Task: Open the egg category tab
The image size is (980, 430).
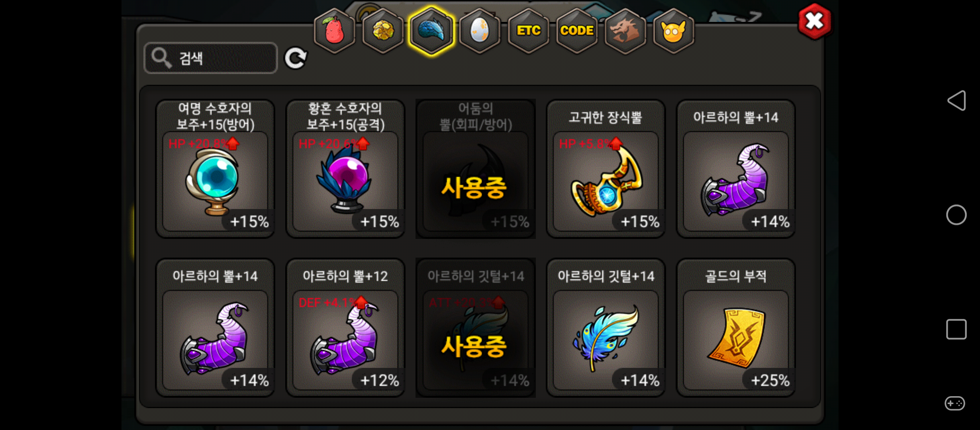Action: [480, 31]
